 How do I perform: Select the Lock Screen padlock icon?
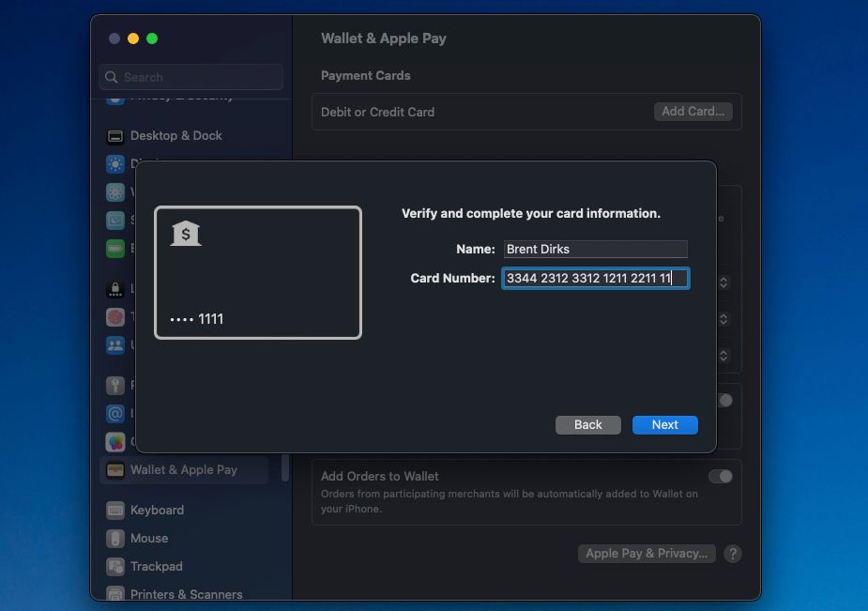pyautogui.click(x=115, y=291)
